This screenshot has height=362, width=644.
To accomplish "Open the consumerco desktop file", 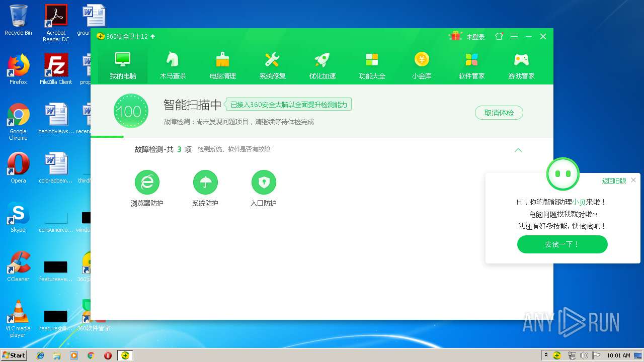I will coord(56,222).
